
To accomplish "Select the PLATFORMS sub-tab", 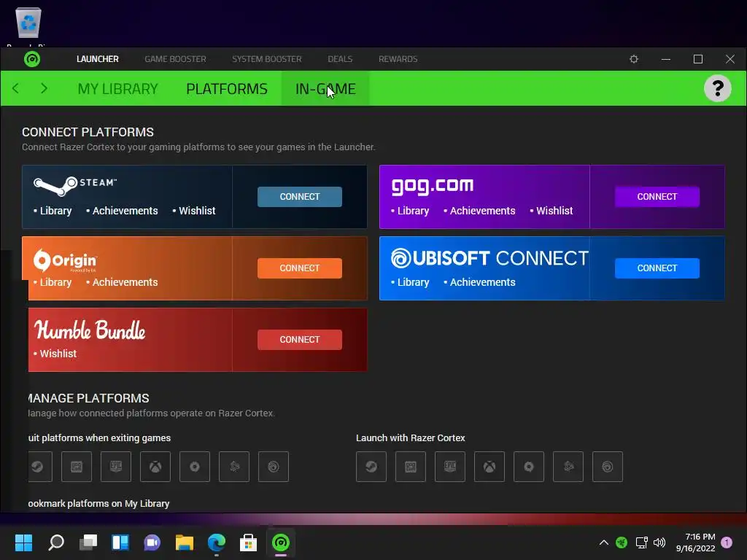I will point(227,88).
